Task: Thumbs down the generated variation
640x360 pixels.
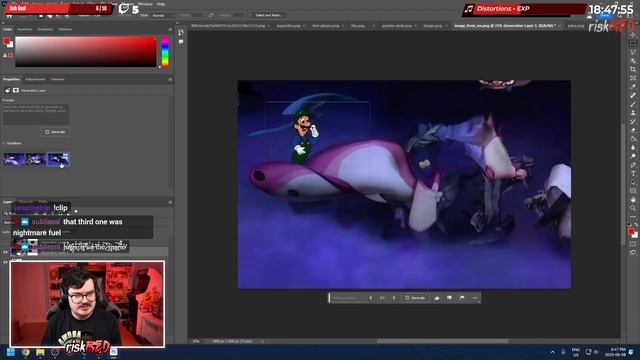Action: coord(449,298)
